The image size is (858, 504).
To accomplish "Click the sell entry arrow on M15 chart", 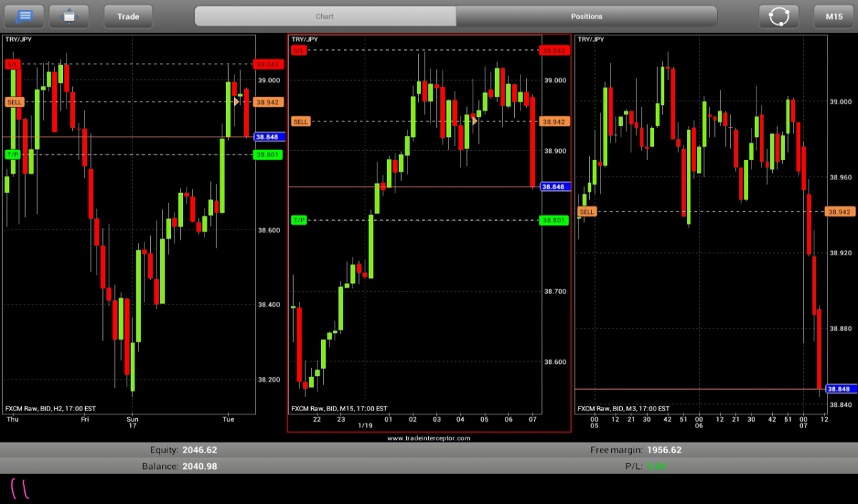I will (x=474, y=122).
